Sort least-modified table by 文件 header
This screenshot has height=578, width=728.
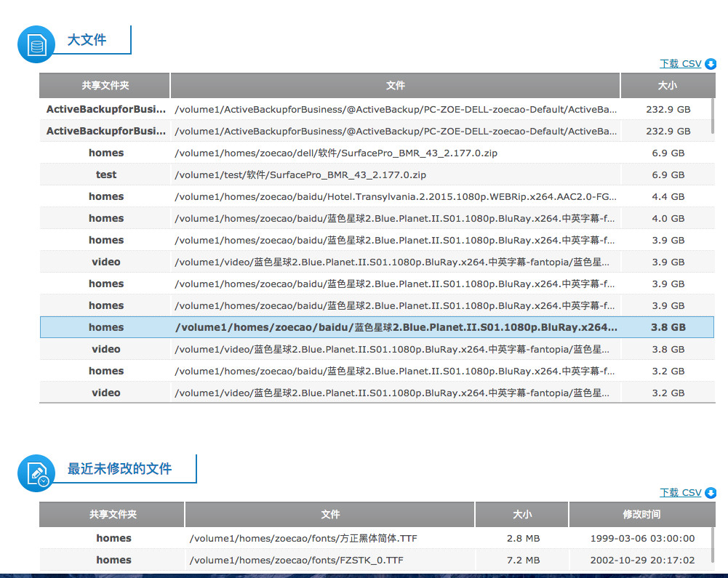coord(330,515)
